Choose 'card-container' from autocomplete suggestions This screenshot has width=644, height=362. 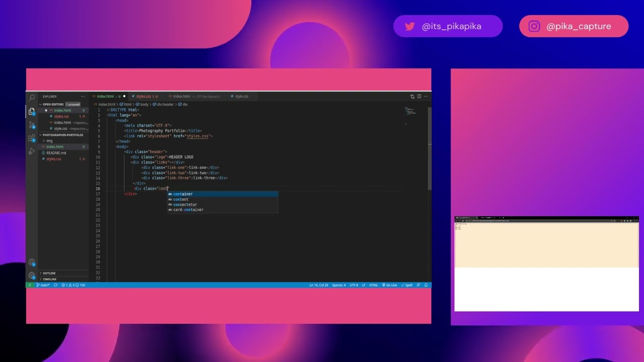point(222,210)
